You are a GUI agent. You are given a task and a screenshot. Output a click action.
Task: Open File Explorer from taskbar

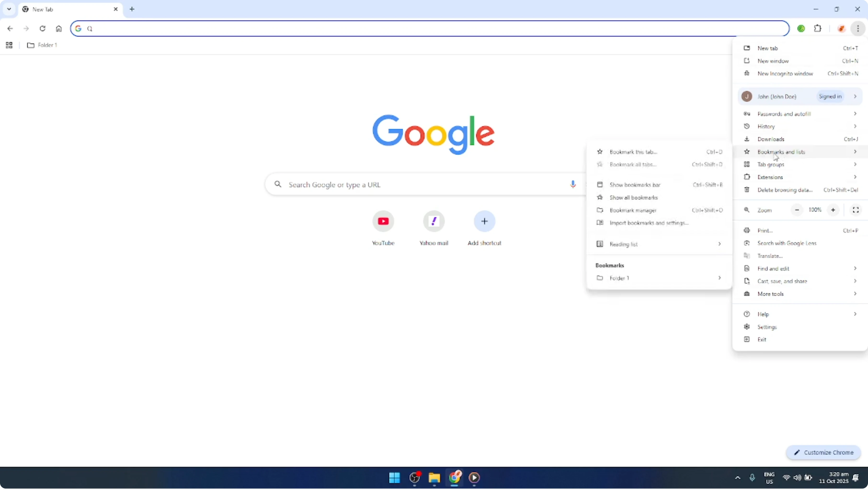(x=434, y=478)
